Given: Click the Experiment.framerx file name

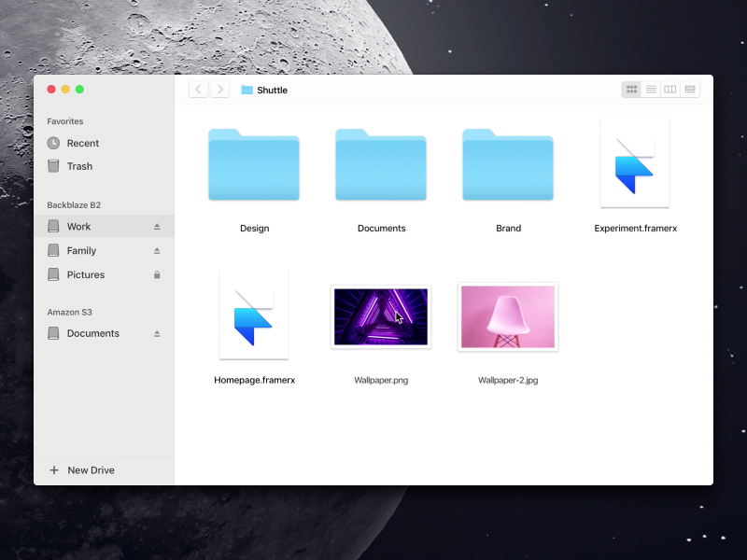Looking at the screenshot, I should 636,228.
